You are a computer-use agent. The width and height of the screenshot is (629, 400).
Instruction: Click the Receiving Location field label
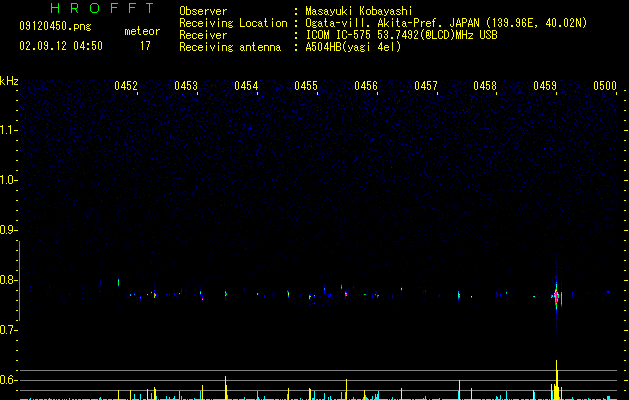(233, 23)
